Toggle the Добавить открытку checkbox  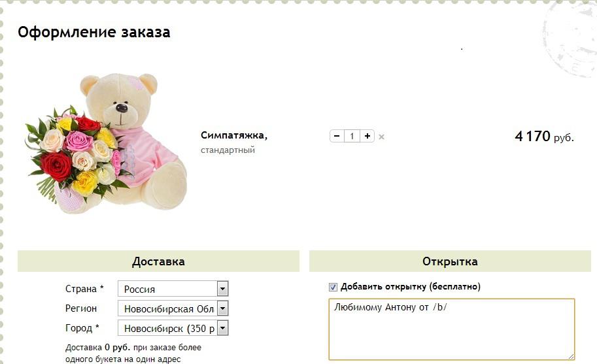pos(333,287)
